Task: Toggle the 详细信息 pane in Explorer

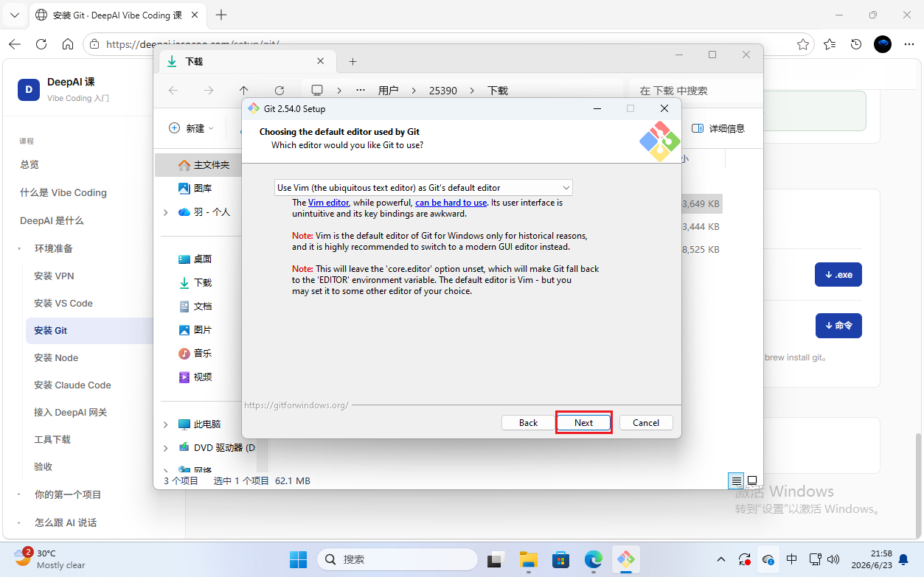Action: (x=718, y=128)
